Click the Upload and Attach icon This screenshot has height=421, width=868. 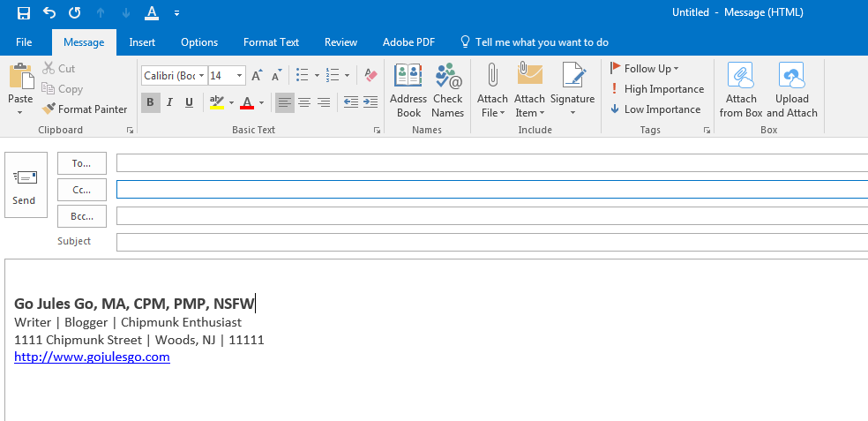point(791,90)
